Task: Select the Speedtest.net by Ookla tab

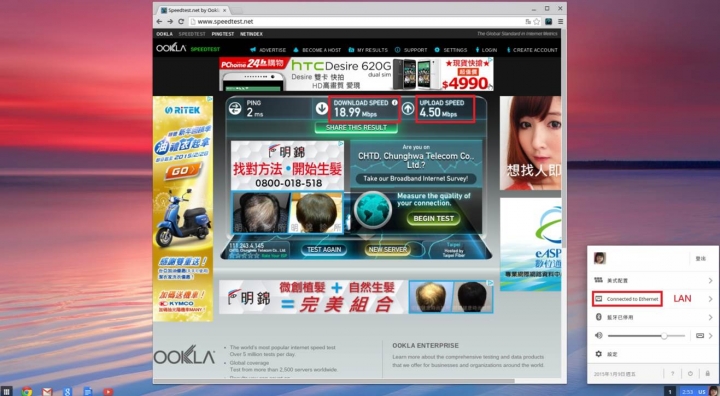Action: click(x=193, y=10)
